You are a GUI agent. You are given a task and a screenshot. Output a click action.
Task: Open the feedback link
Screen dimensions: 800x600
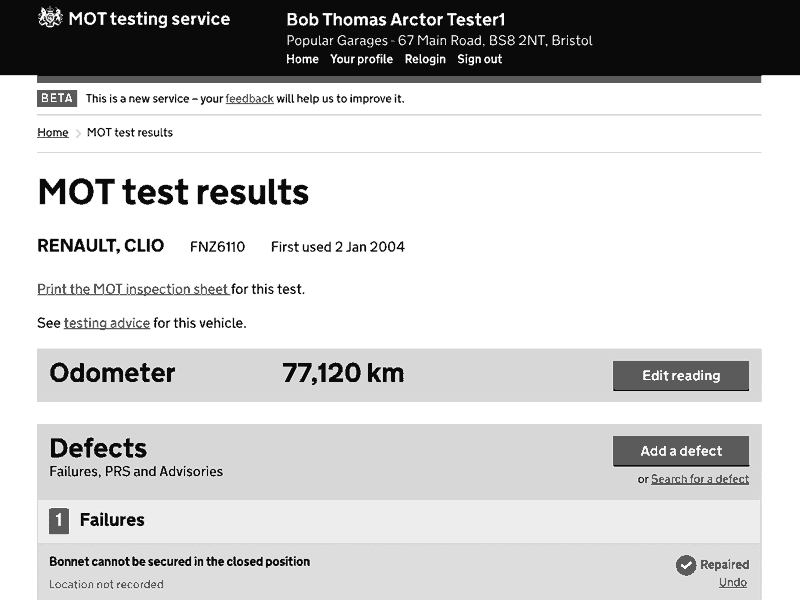pyautogui.click(x=249, y=98)
